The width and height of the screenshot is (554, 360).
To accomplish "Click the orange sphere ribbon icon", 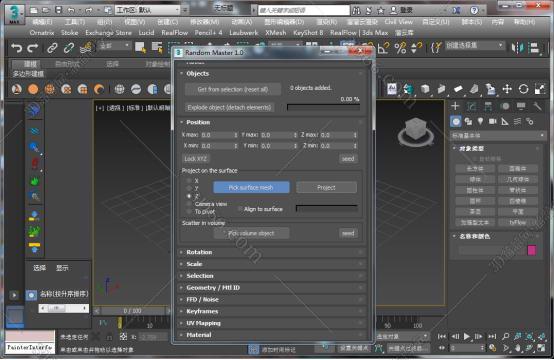I will pos(33,89).
